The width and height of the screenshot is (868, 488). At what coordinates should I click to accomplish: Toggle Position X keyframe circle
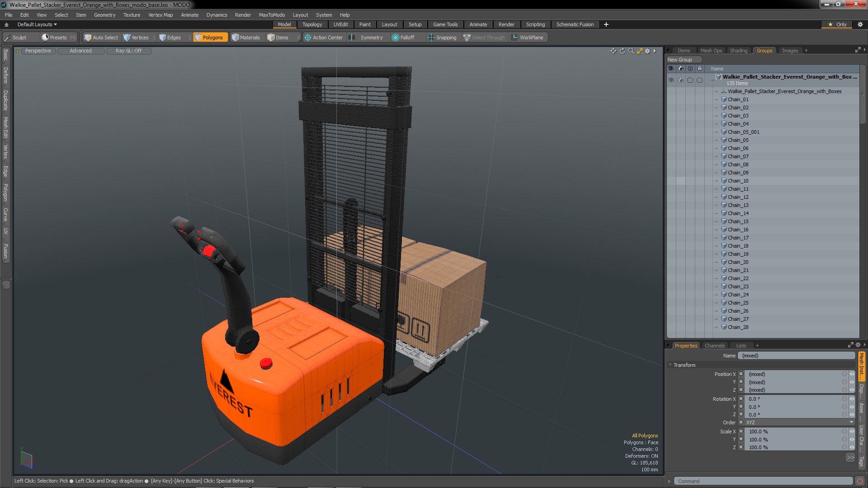click(x=741, y=374)
